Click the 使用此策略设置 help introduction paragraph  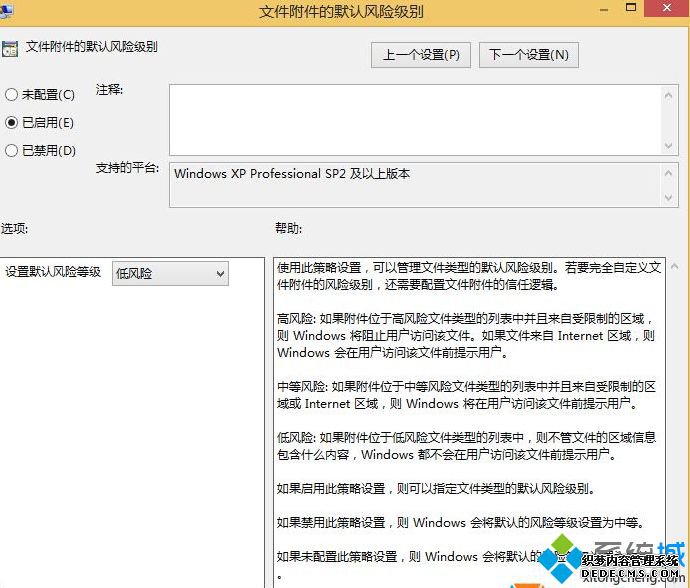pyautogui.click(x=469, y=276)
